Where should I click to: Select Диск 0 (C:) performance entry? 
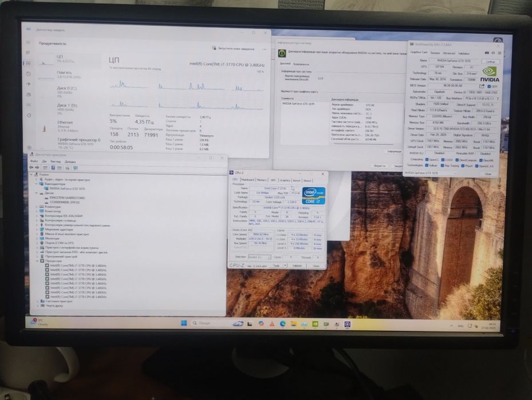tap(69, 93)
